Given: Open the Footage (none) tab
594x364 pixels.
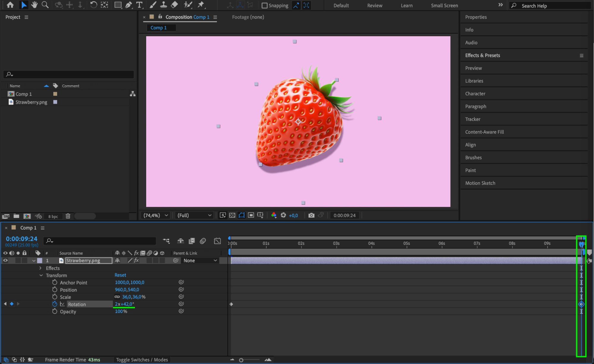Looking at the screenshot, I should click(248, 17).
